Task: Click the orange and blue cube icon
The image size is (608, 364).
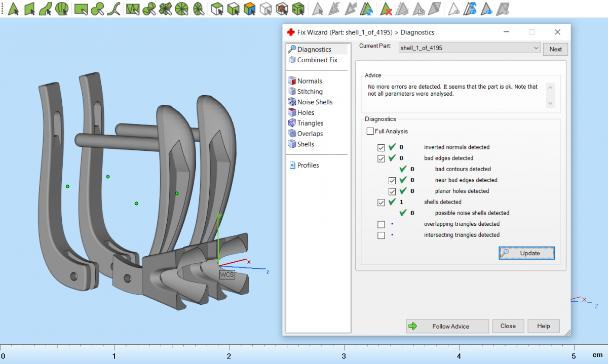Action: pos(249,9)
